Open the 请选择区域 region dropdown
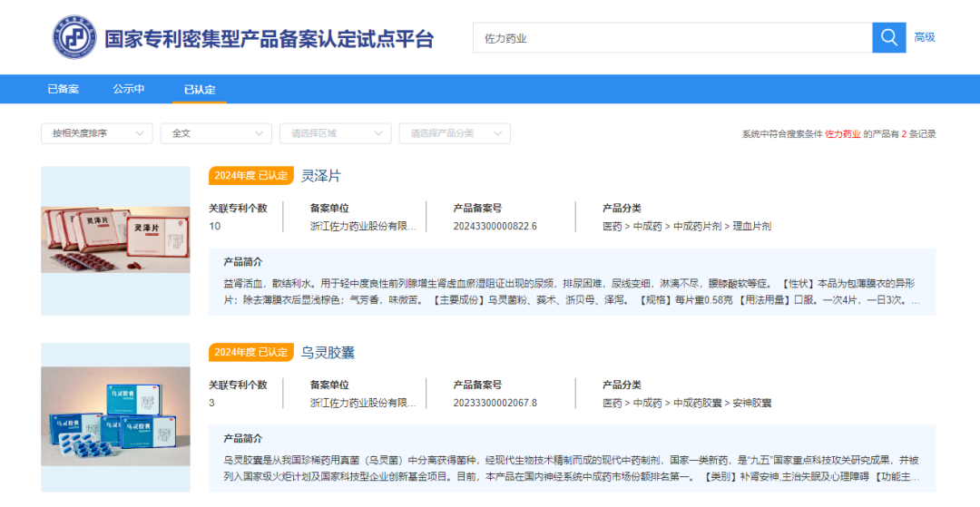 pyautogui.click(x=335, y=133)
